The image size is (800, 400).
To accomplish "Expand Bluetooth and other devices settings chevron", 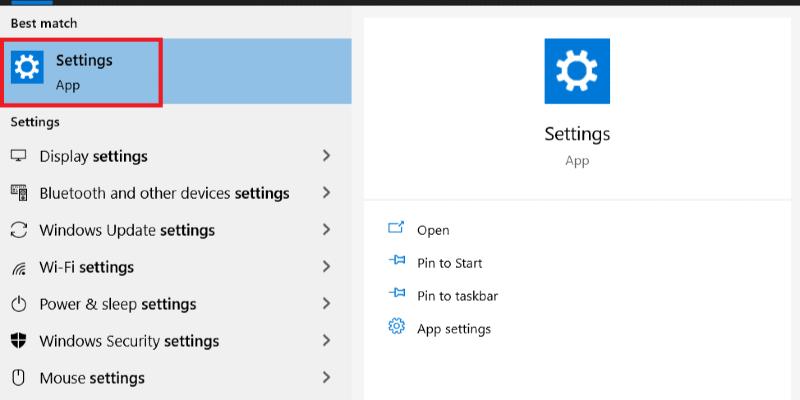I will click(x=327, y=193).
